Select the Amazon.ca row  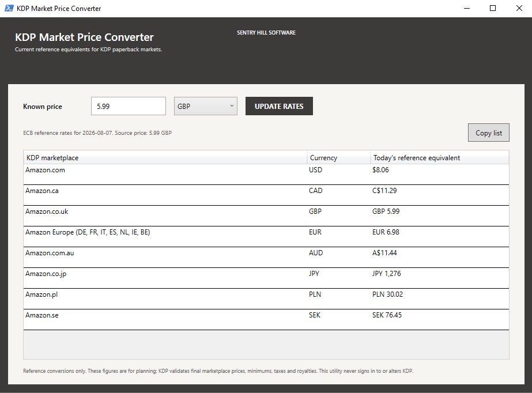(x=266, y=195)
